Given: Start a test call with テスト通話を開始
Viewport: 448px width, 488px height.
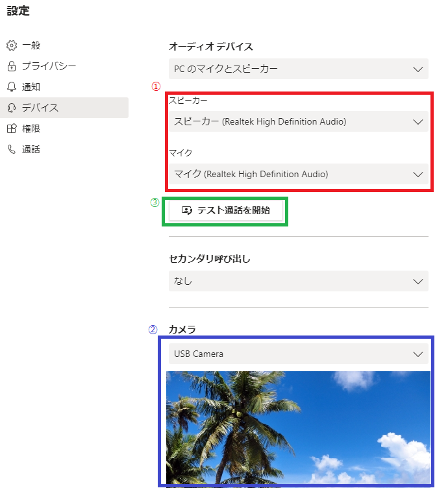Looking at the screenshot, I should [x=226, y=210].
